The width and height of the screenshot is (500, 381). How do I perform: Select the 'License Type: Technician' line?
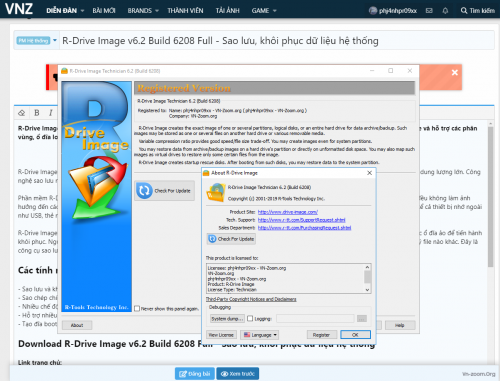232,290
